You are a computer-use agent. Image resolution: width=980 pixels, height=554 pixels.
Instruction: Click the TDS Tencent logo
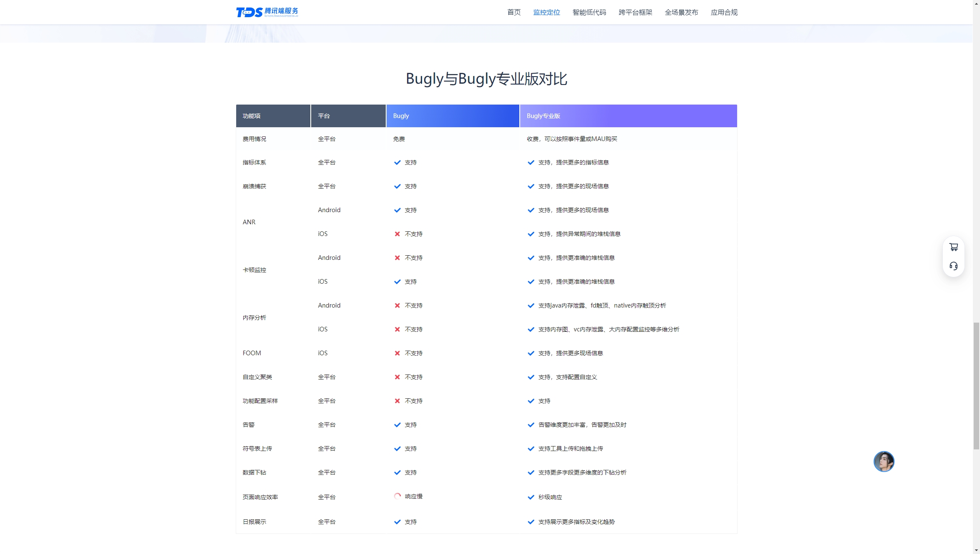(x=267, y=12)
